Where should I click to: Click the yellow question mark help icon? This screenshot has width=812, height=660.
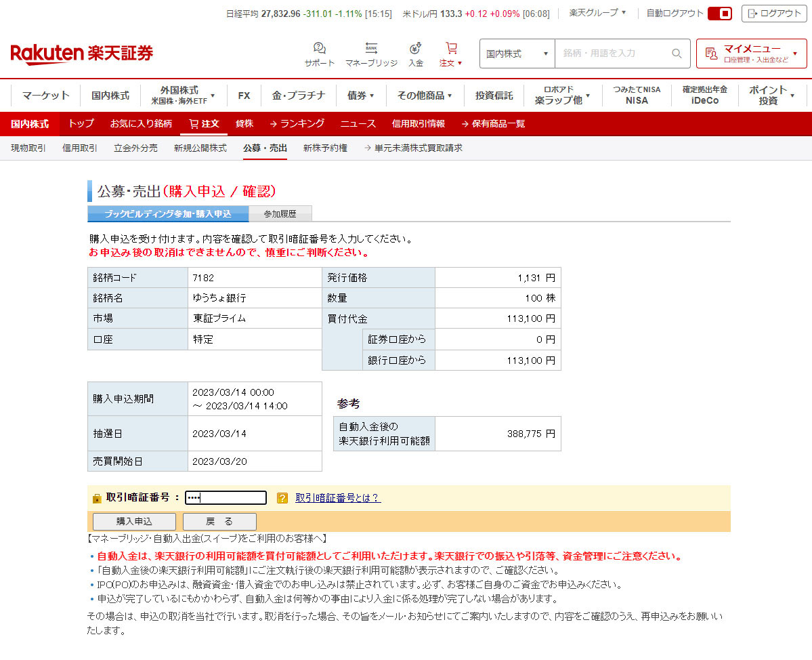pos(282,498)
